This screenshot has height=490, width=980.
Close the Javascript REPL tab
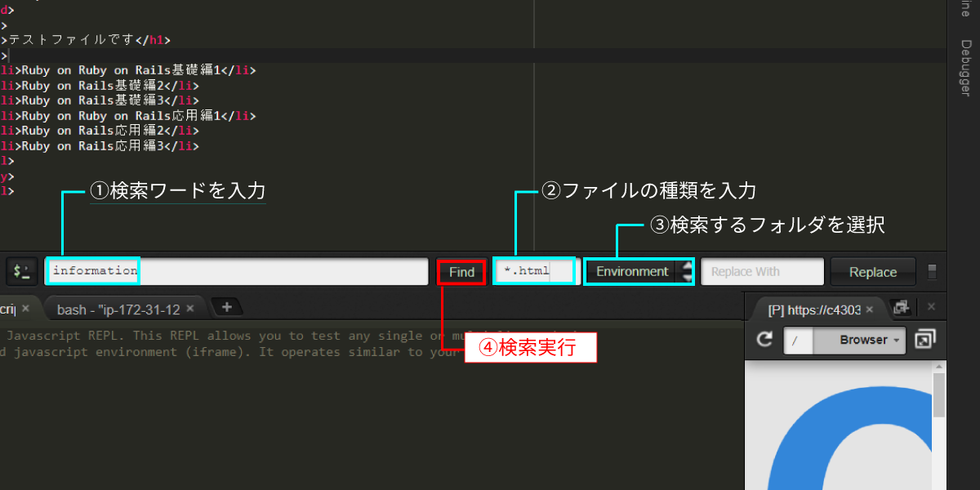[x=25, y=309]
